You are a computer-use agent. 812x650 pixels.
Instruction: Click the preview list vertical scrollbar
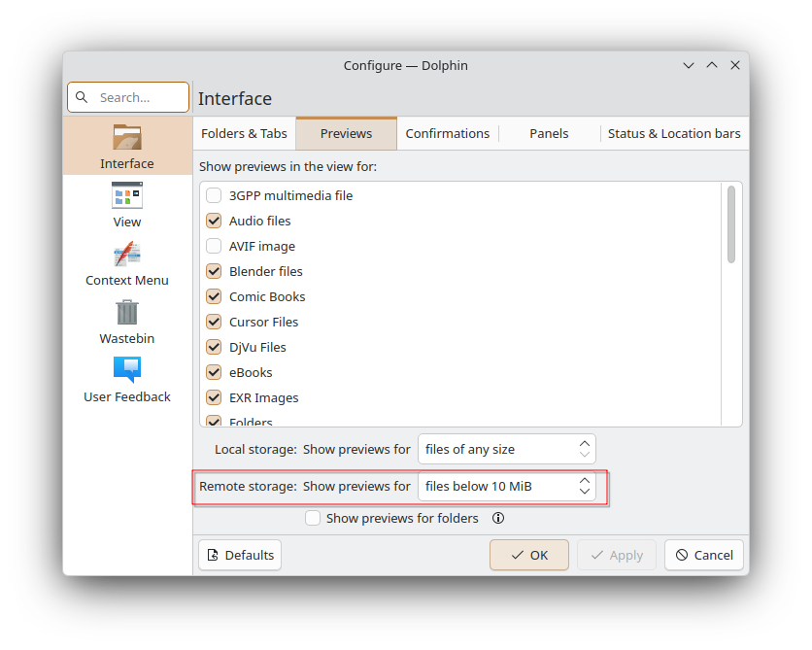[x=730, y=224]
